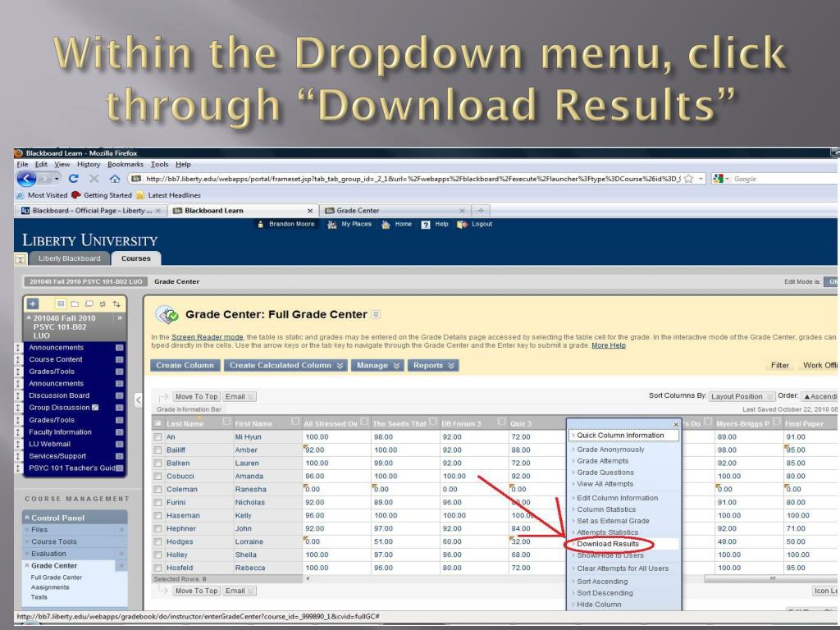This screenshot has width=840, height=630.
Task: Click the reorder arrows icon in course menu
Action: 116,304
